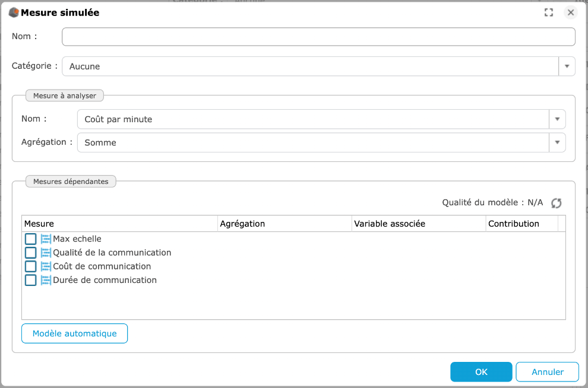Open the Agrégation Somme dropdown

[557, 142]
